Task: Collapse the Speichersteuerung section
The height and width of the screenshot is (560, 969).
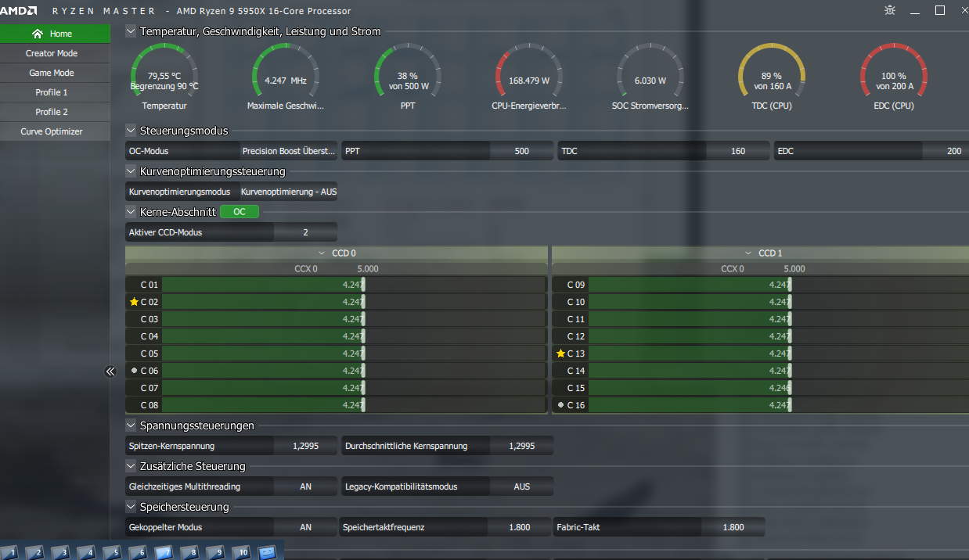Action: click(131, 507)
